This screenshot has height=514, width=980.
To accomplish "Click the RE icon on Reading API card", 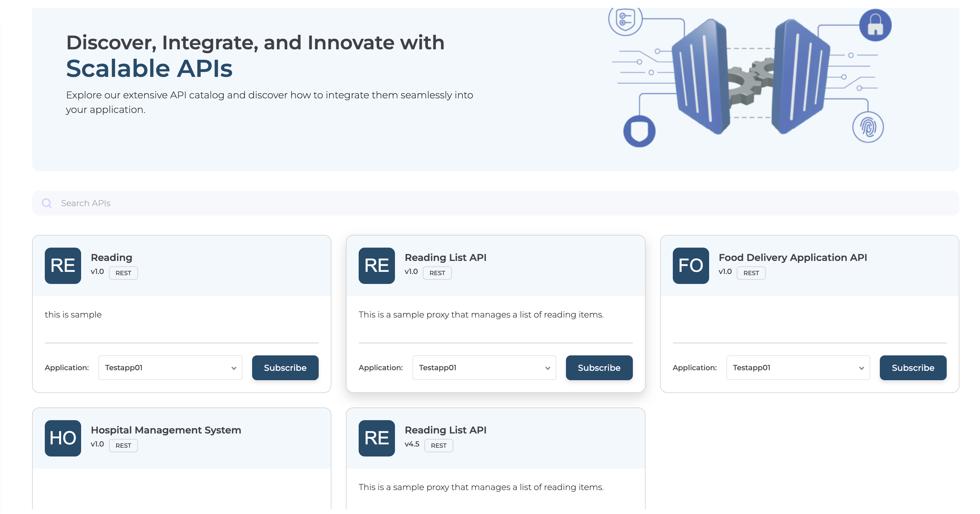I will (x=62, y=265).
